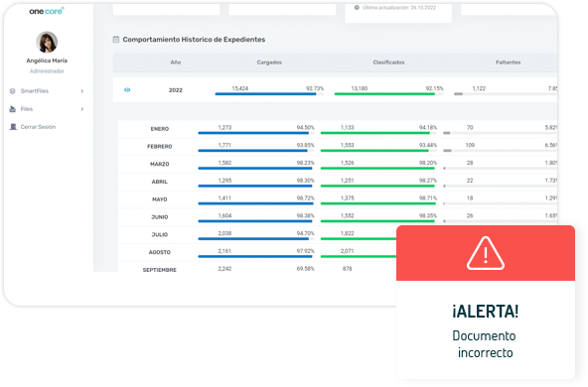Click the warning triangle in alert
Screen dimensions: 588x387
tap(486, 253)
